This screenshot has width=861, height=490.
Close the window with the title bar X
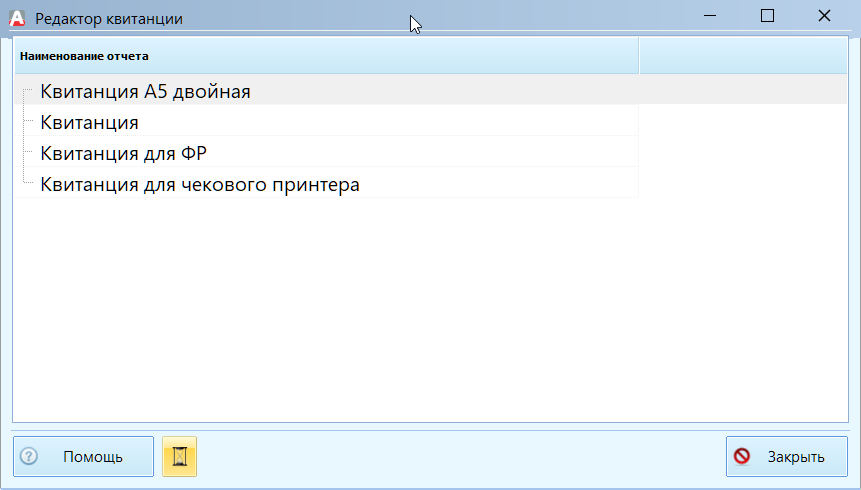click(824, 15)
